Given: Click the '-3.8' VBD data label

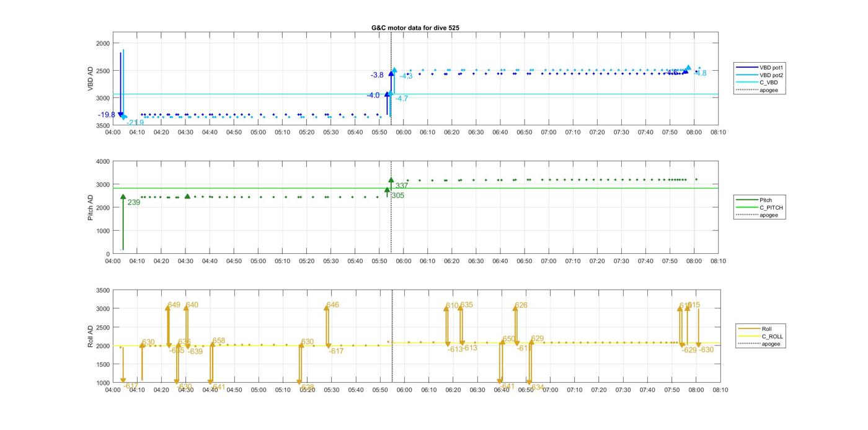Looking at the screenshot, I should [x=377, y=75].
